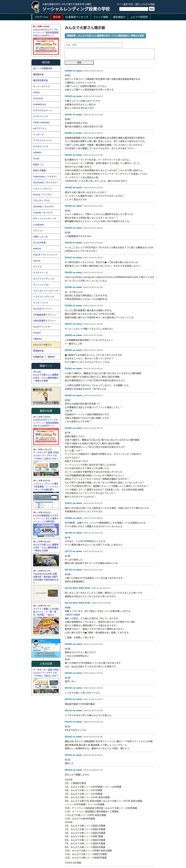Open ALTERNA（オルタナ） board link

point(46,207)
